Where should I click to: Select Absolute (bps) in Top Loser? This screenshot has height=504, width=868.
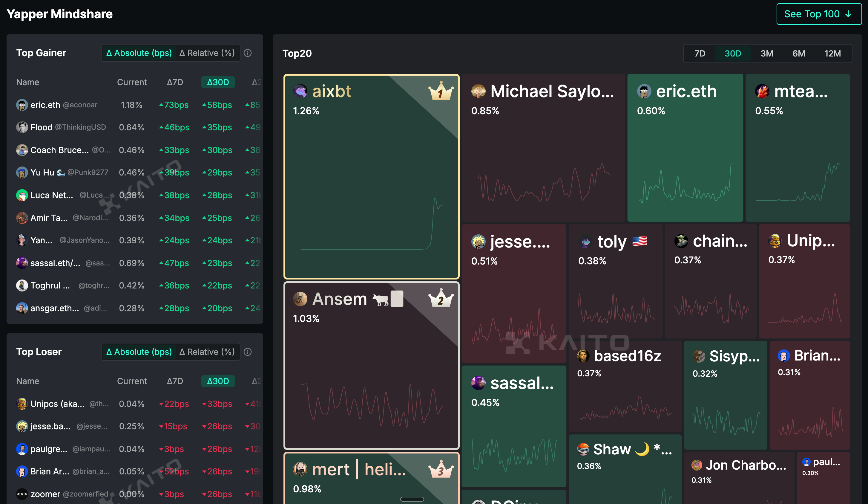[x=139, y=352]
